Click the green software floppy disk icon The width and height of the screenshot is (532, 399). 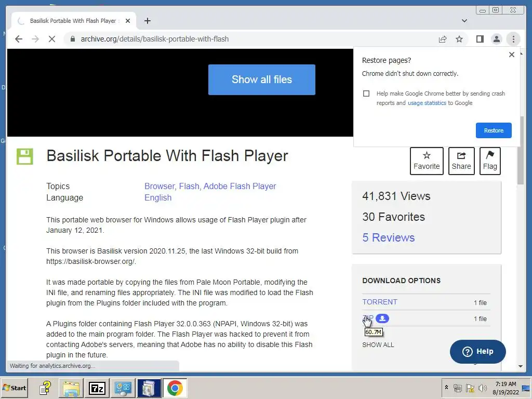coord(25,156)
